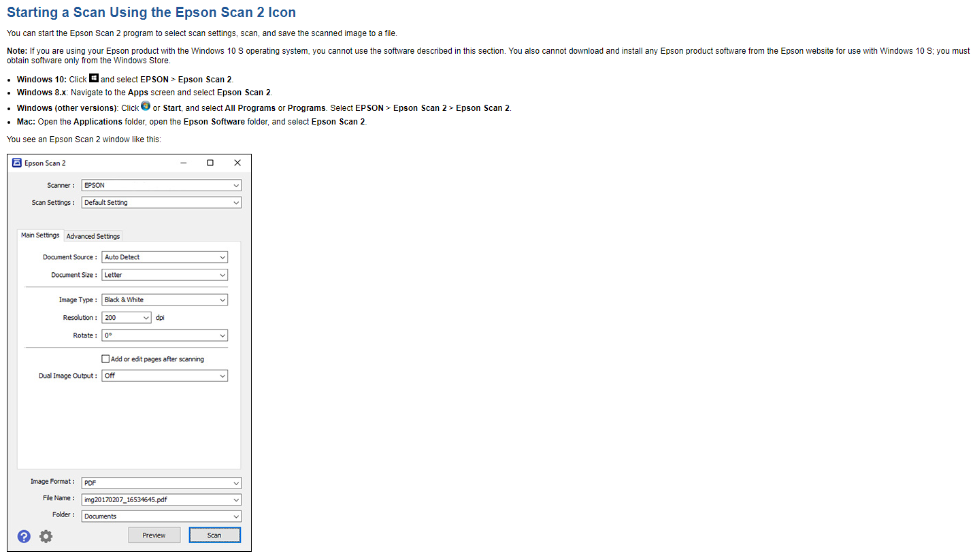Open the Configuration gear icon
The image size is (975, 560).
point(46,536)
